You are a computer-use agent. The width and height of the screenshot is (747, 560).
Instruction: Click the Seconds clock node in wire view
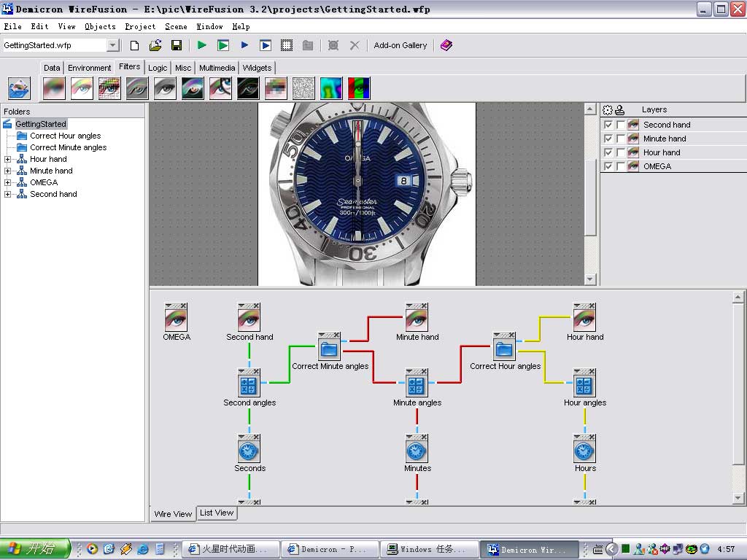(249, 451)
